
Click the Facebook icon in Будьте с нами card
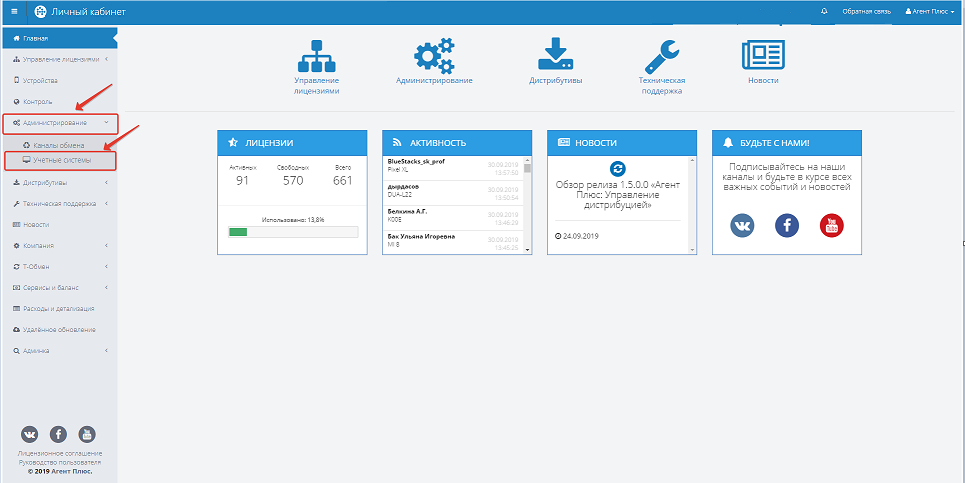(787, 226)
